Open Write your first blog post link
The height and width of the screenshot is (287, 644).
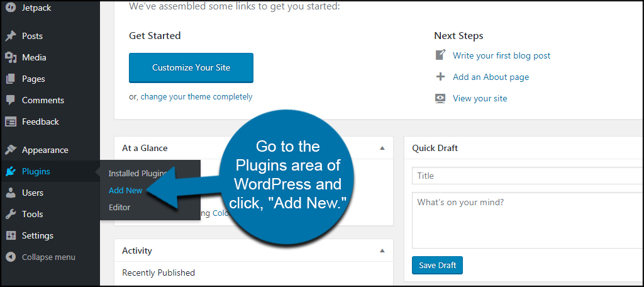[501, 55]
